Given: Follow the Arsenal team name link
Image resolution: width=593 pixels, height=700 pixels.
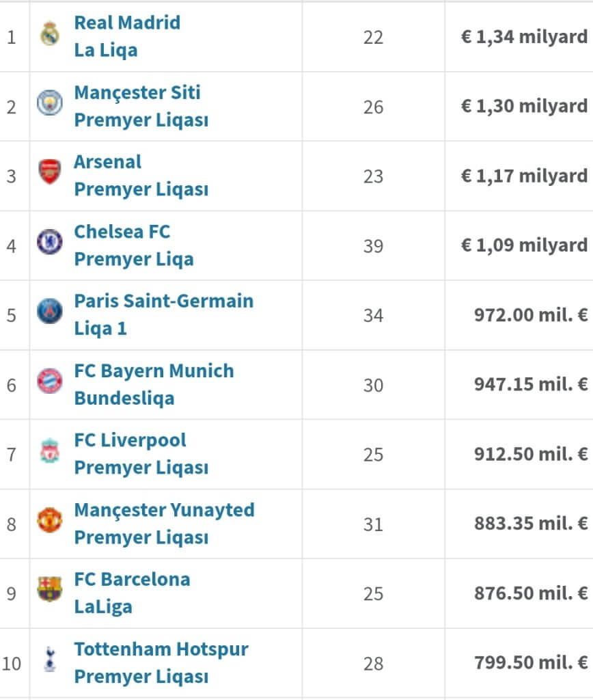Looking at the screenshot, I should pos(108,162).
